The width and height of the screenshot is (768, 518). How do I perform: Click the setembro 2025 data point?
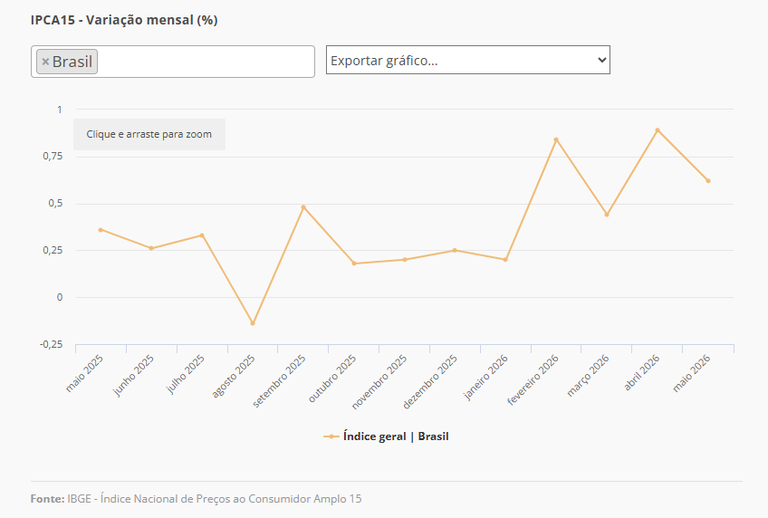click(303, 207)
